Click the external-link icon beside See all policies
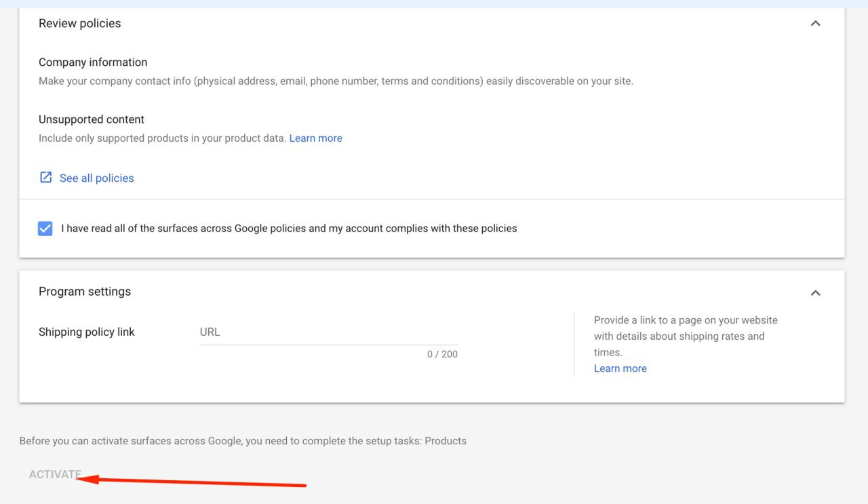The height and width of the screenshot is (504, 868). [45, 178]
